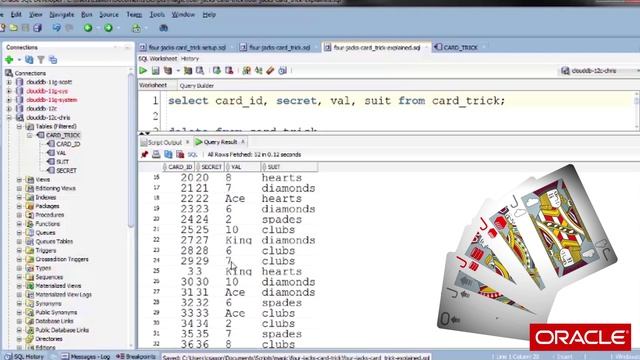Expand the Views node
This screenshot has width=640, height=360.
tap(19, 180)
